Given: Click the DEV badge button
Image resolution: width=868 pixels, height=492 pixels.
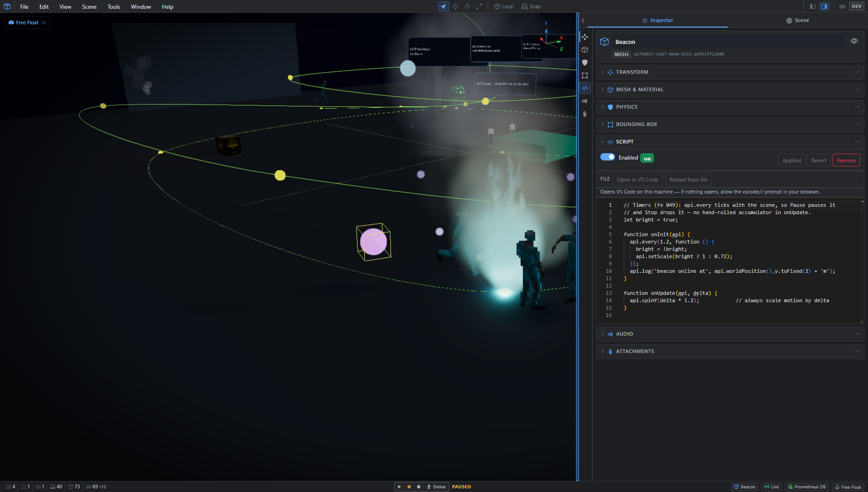Looking at the screenshot, I should [x=857, y=6].
